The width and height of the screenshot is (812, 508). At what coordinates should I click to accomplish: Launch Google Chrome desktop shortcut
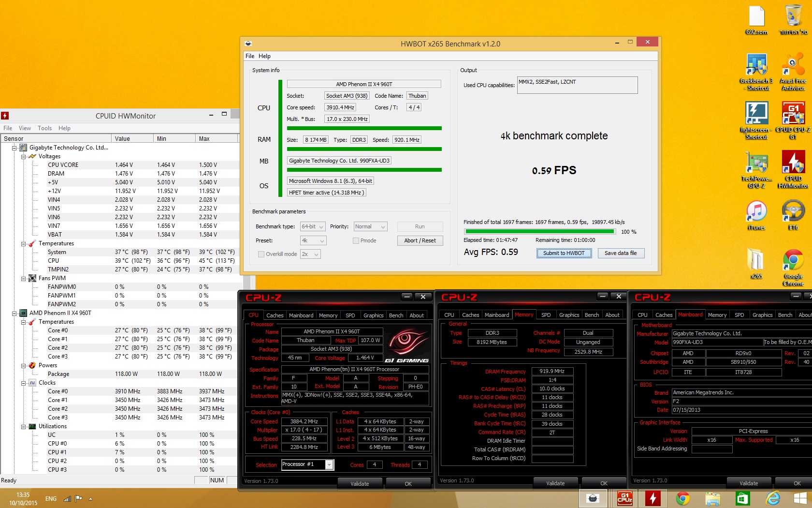pyautogui.click(x=793, y=268)
